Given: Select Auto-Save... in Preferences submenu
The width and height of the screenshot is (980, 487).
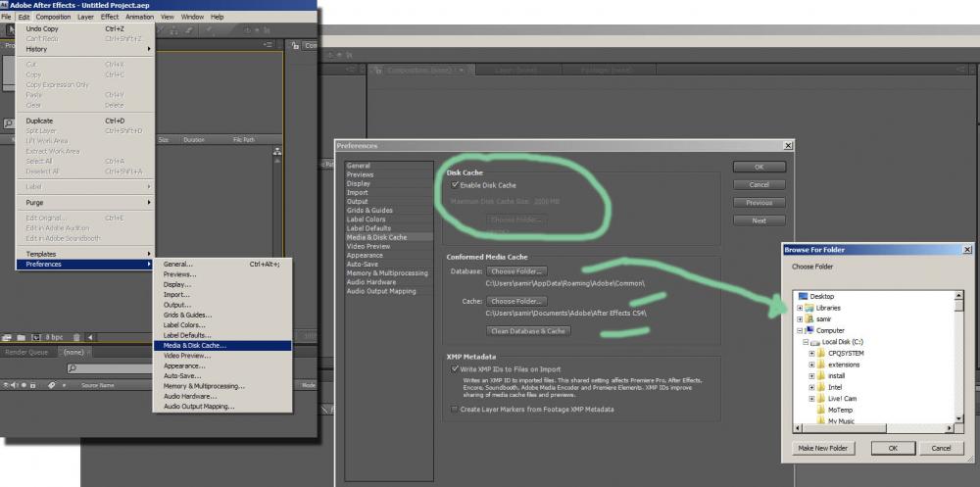Looking at the screenshot, I should point(222,375).
